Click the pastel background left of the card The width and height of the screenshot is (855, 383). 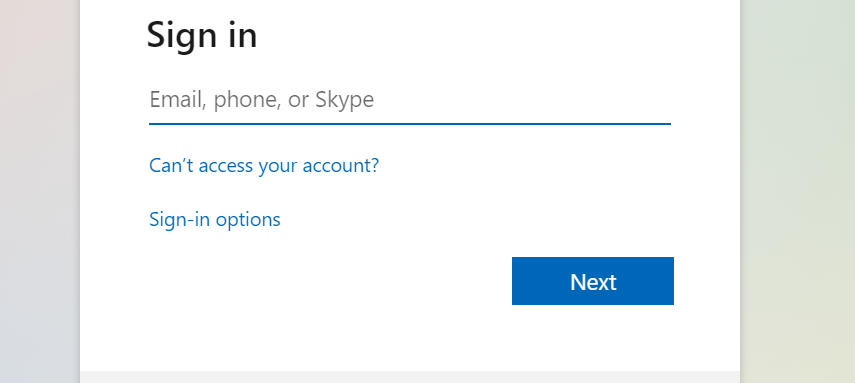pyautogui.click(x=39, y=191)
